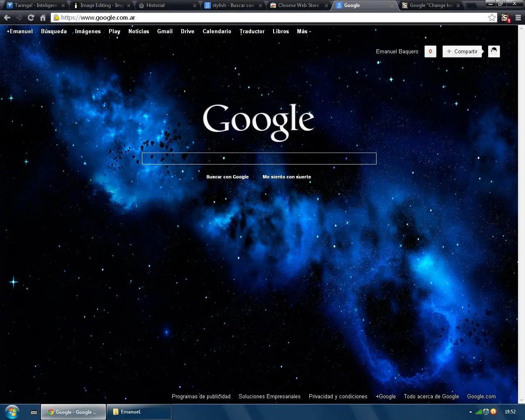Focus the Google search box

(x=259, y=158)
